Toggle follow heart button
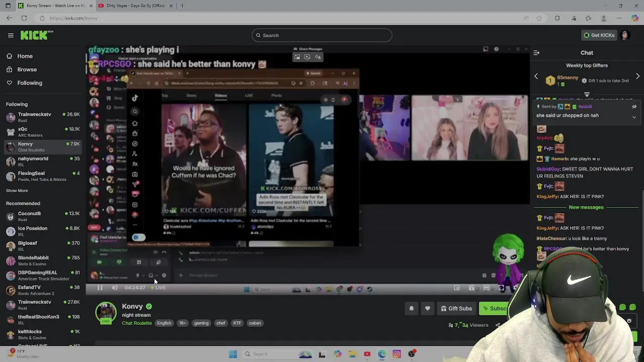 point(428,309)
